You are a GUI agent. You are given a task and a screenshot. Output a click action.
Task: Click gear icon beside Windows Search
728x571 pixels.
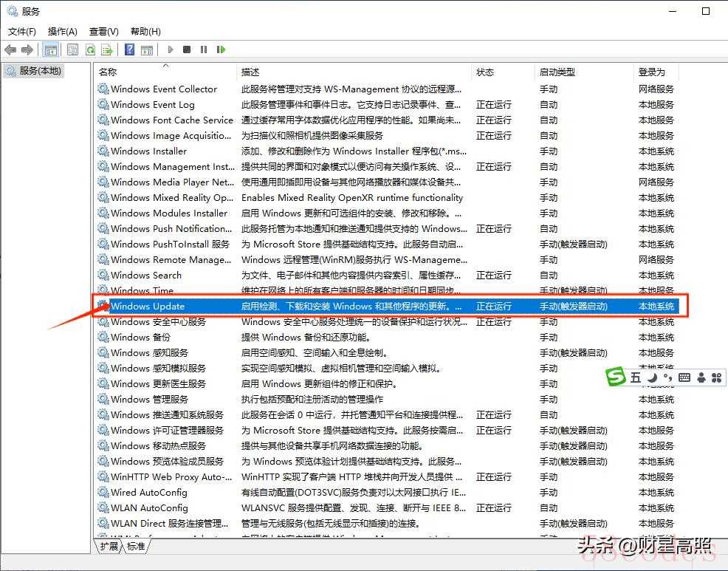pos(103,275)
